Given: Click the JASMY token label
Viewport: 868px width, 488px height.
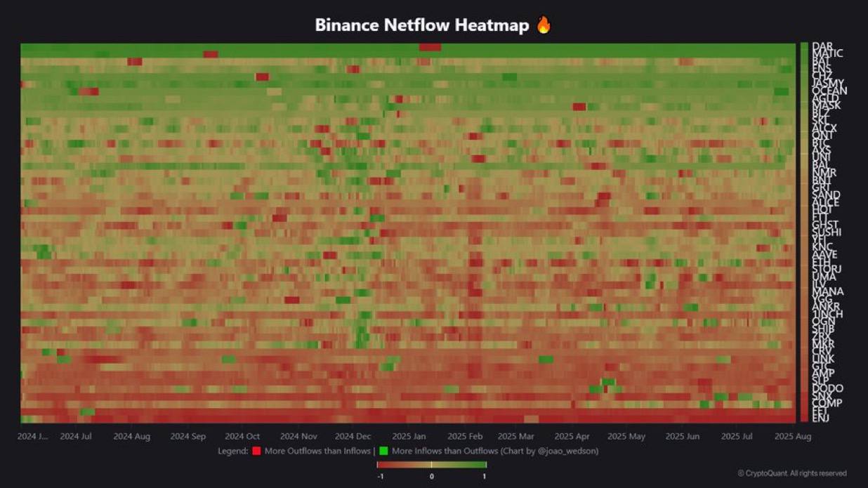Looking at the screenshot, I should point(828,83).
